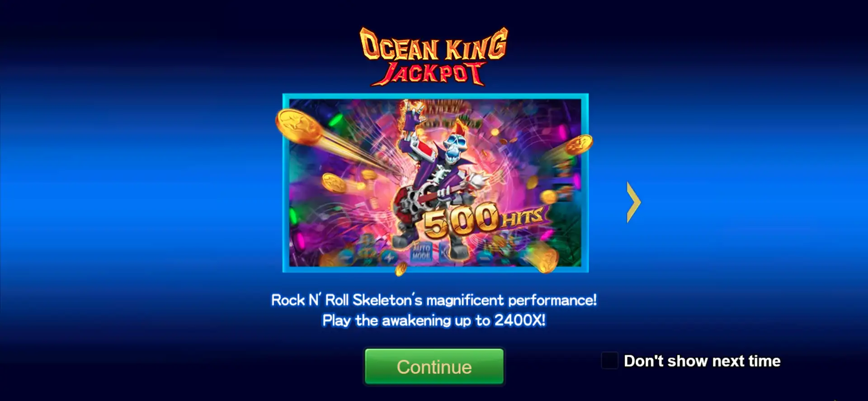This screenshot has height=401, width=868.
Task: Click the lightning bolt icon in the banner
Action: click(x=388, y=258)
